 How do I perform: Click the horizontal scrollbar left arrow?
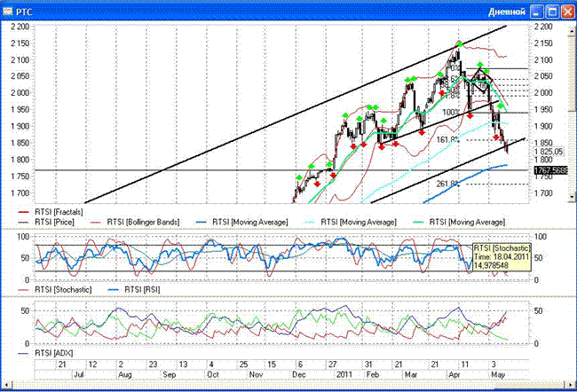(x=6, y=385)
